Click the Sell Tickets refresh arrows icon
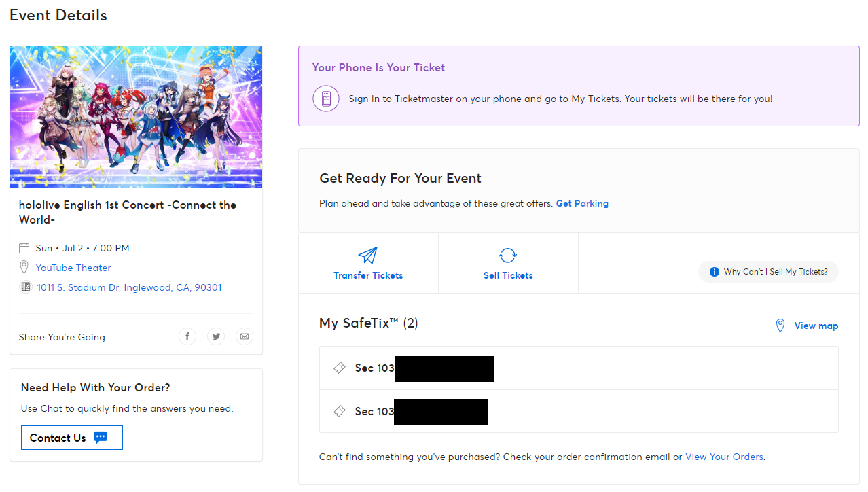868x492 pixels. click(507, 256)
